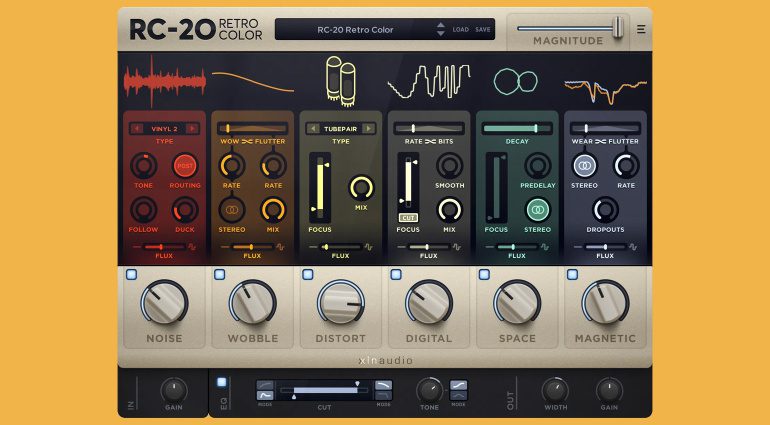Click the POST routing button in Noise module
Viewport: 770px width, 425px height.
tap(185, 166)
